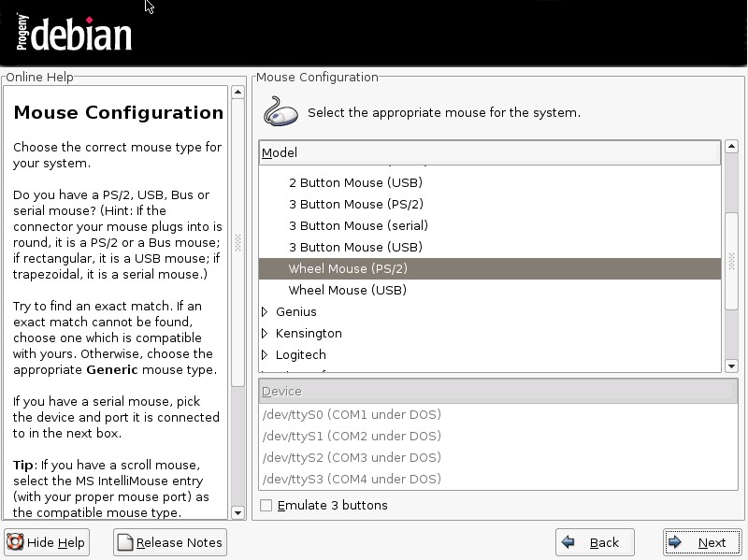
Task: Click the Progeny Debian logo
Action: pyautogui.click(x=74, y=33)
